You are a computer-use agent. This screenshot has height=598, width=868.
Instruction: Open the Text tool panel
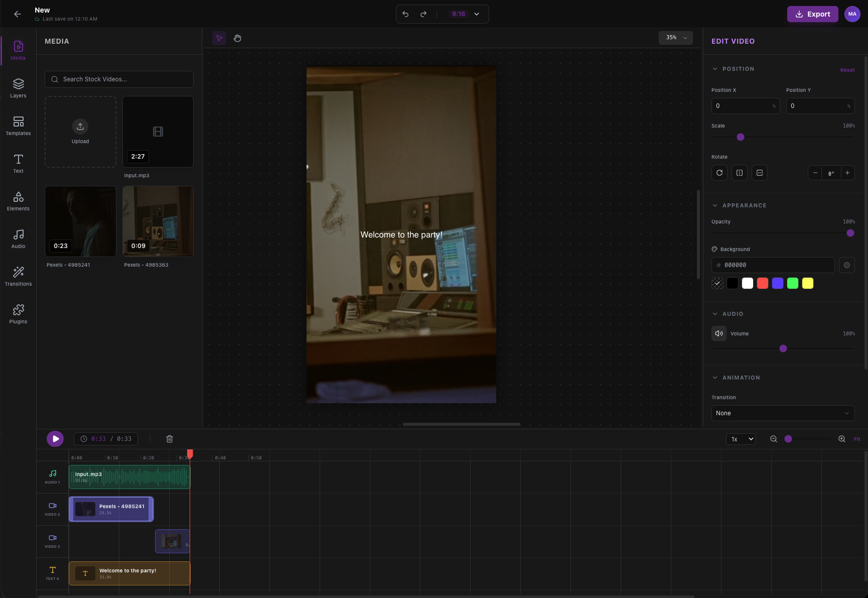pyautogui.click(x=18, y=163)
